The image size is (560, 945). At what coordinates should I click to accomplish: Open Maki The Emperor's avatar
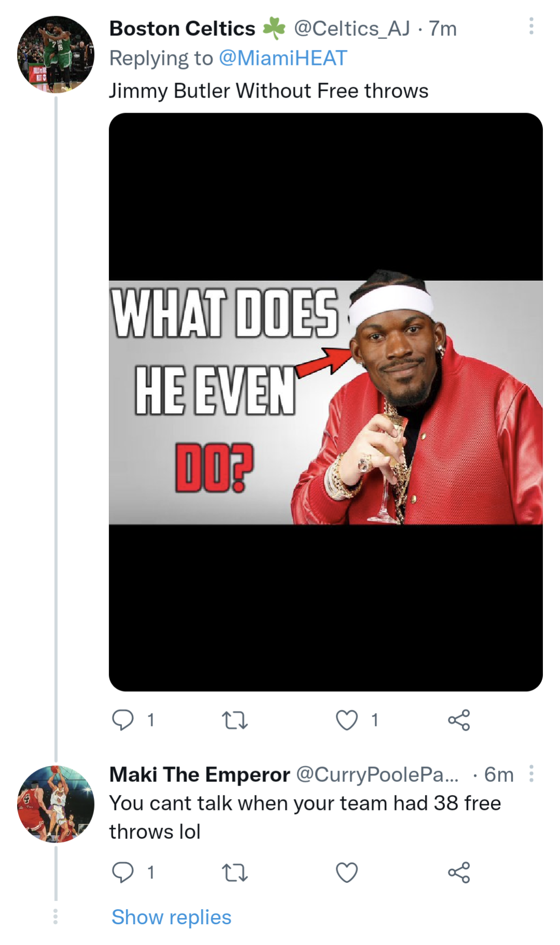[56, 803]
